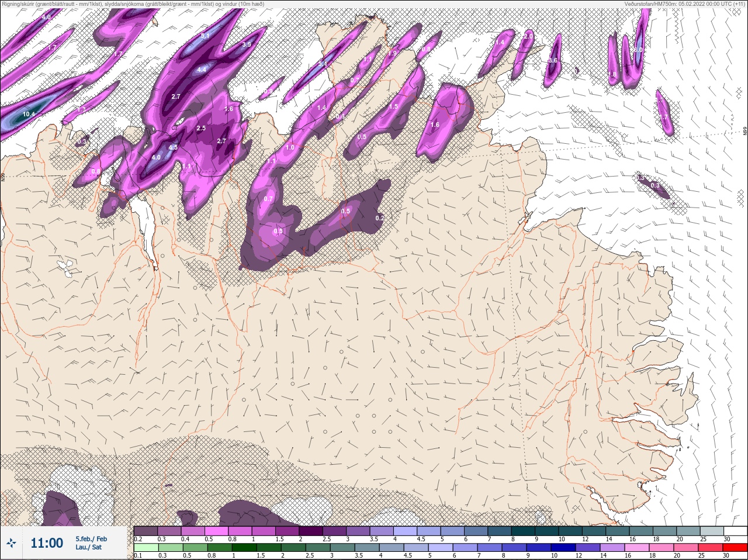Click the 1.0 precipitation value label

click(290, 148)
